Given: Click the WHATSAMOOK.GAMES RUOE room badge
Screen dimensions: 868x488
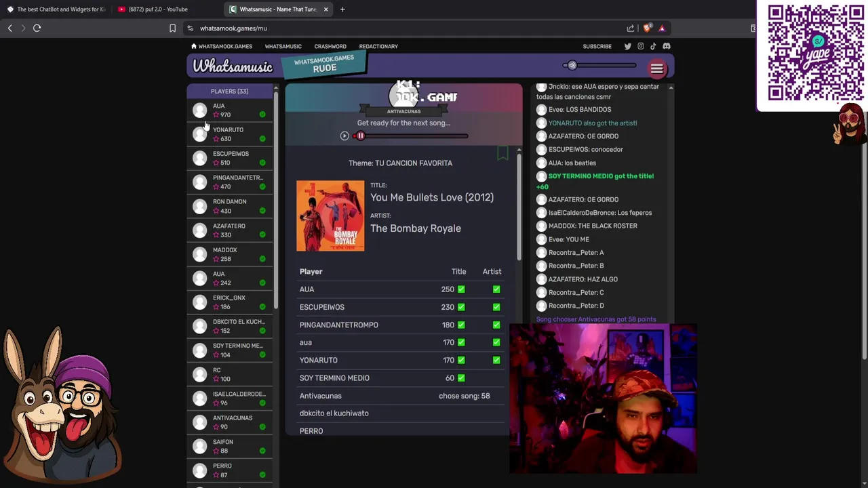Looking at the screenshot, I should click(x=324, y=64).
